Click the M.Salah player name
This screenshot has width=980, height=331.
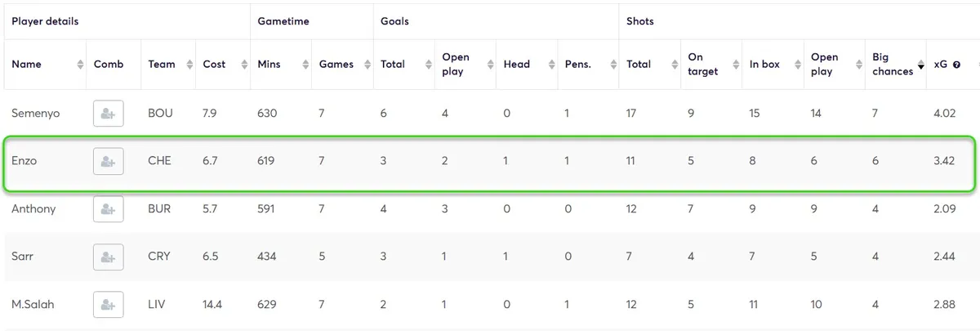(x=33, y=305)
